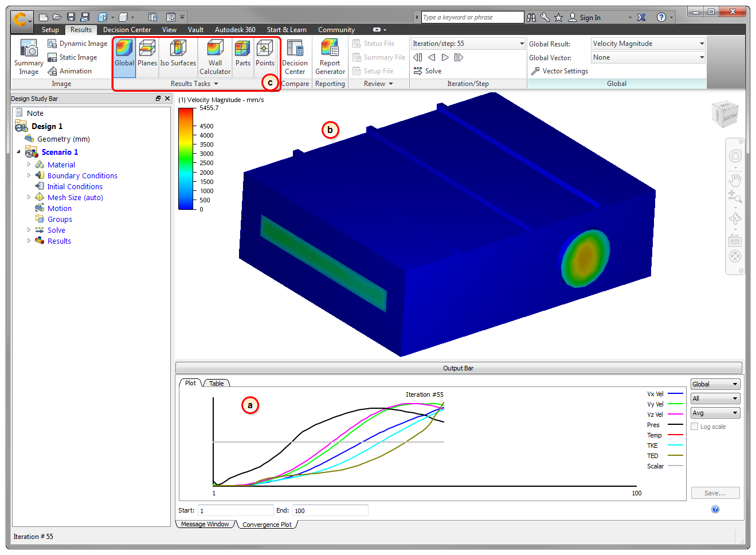Image resolution: width=756 pixels, height=555 pixels.
Task: Click the Save icon in quick access toolbar
Action: 71,17
